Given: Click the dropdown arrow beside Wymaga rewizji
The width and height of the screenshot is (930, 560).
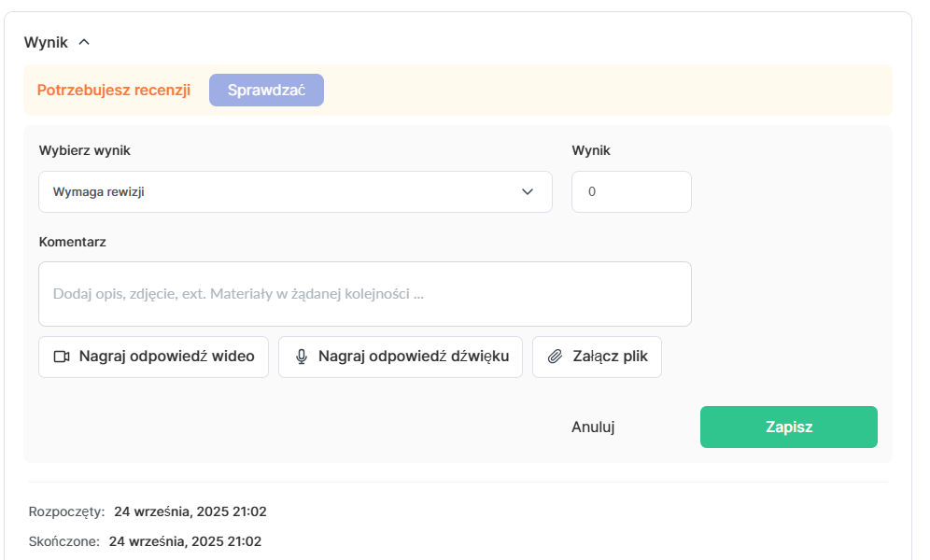Looking at the screenshot, I should click(528, 192).
